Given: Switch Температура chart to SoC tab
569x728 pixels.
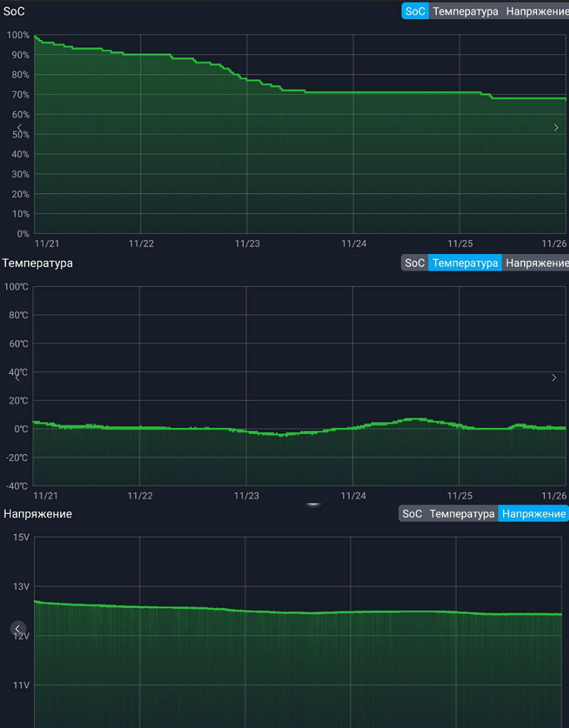Looking at the screenshot, I should click(x=414, y=263).
